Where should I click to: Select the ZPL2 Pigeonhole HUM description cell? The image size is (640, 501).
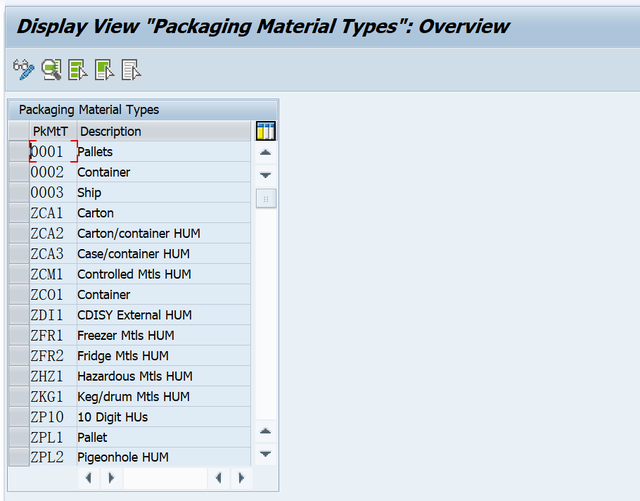(164, 457)
